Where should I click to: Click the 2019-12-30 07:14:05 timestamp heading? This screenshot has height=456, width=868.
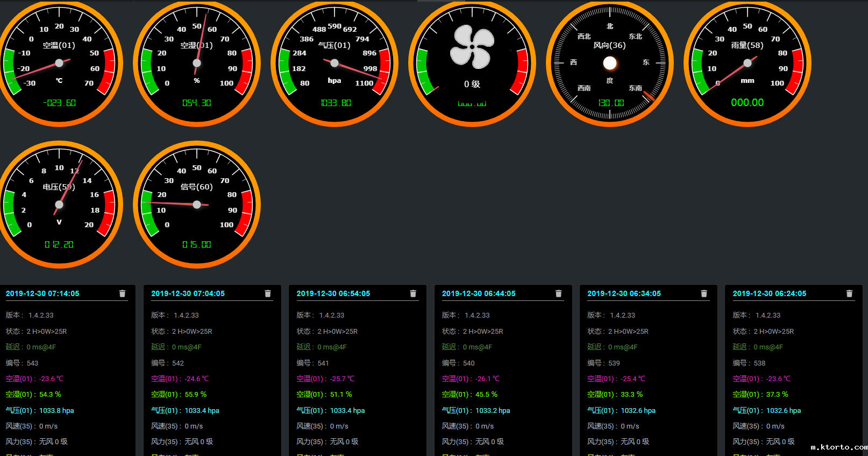pyautogui.click(x=42, y=293)
